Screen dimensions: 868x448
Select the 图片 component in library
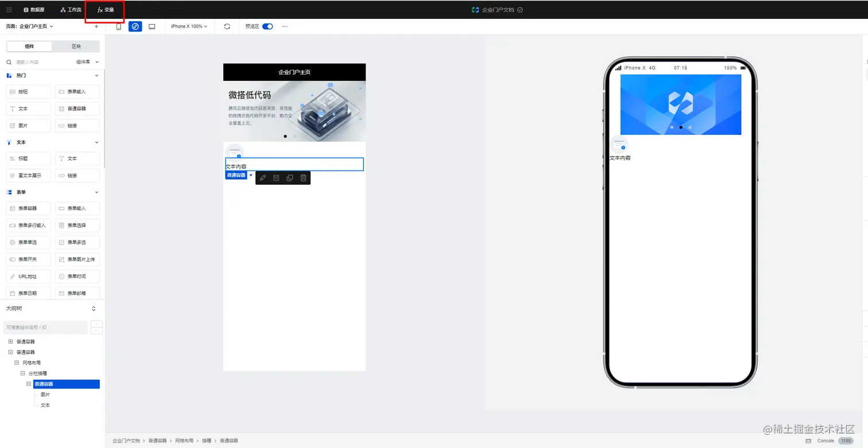coord(28,126)
